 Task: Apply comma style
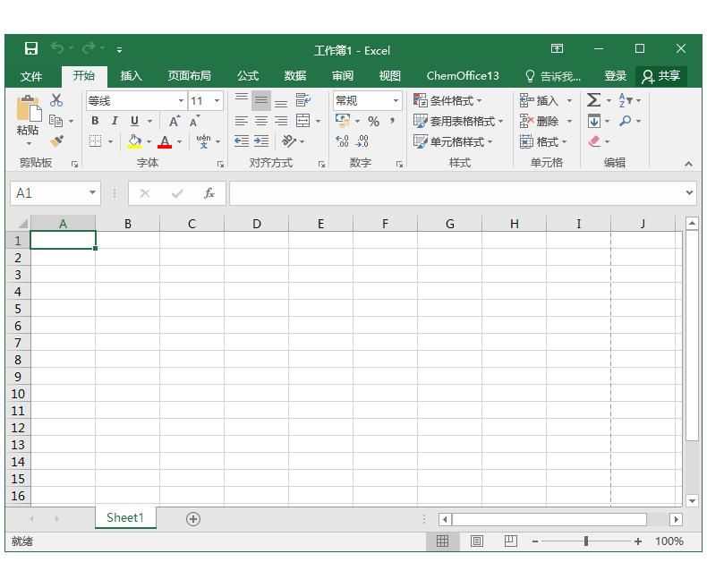(392, 121)
